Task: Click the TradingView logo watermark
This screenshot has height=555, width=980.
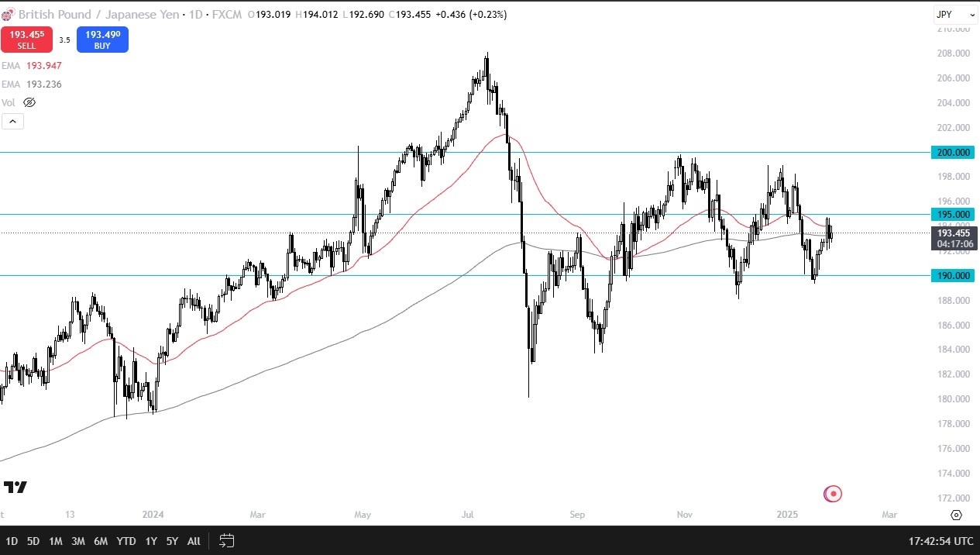Action: point(15,488)
